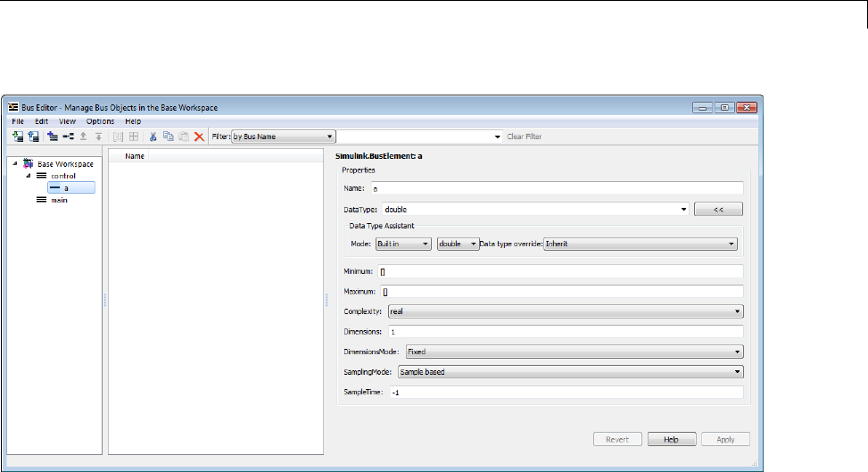Select the control bus label in tree
Image resolution: width=868 pixels, height=472 pixels.
63,176
